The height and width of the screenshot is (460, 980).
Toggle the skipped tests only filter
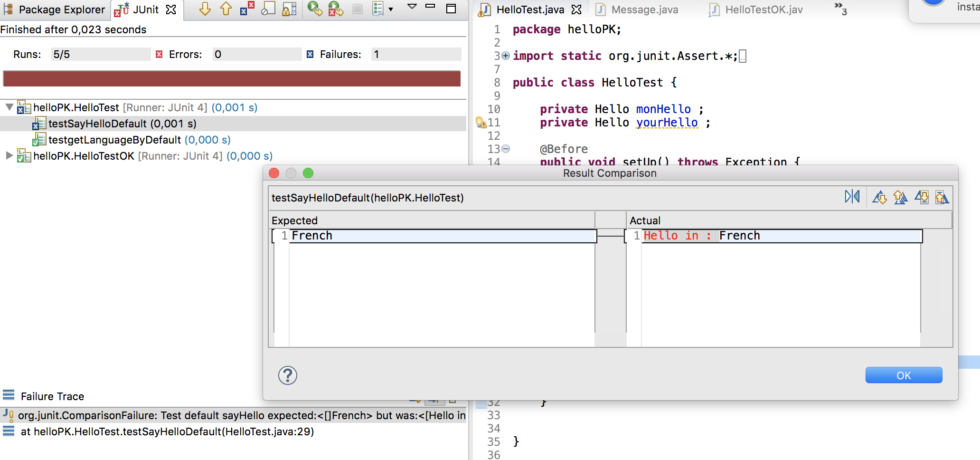click(268, 9)
